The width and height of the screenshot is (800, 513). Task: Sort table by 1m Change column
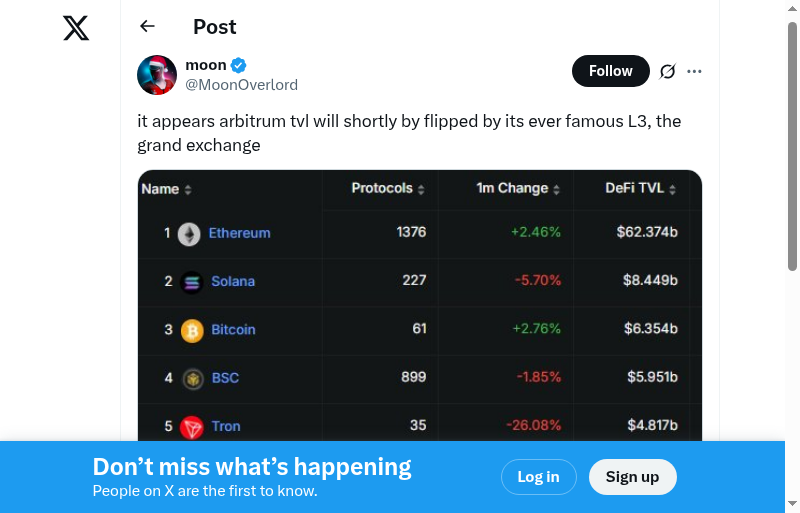tap(518, 189)
